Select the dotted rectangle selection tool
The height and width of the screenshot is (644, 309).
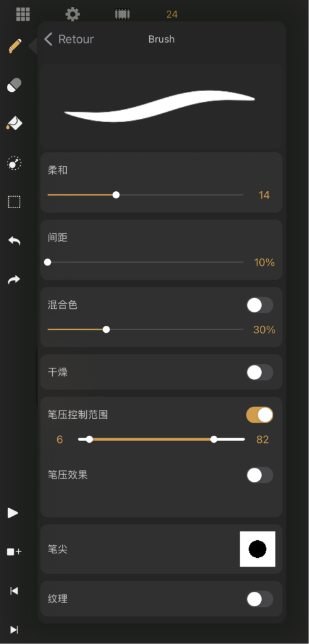[x=14, y=202]
